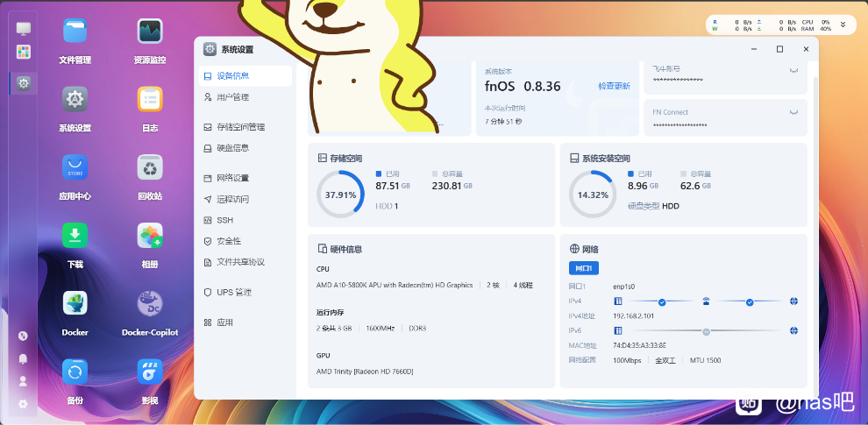Click the device icon at the start of the IPv6 row
Viewport: 868px width, 425px height.
pos(618,331)
